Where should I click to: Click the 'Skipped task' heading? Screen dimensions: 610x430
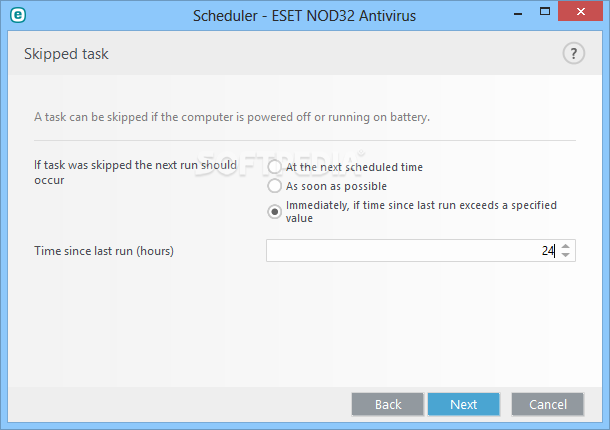tap(66, 54)
